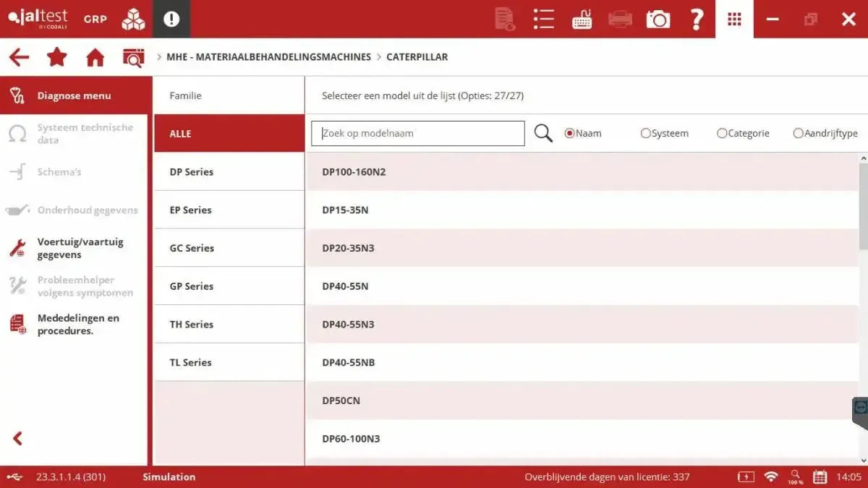This screenshot has width=868, height=488.
Task: Click the apps grid icon in top bar
Action: tap(734, 19)
